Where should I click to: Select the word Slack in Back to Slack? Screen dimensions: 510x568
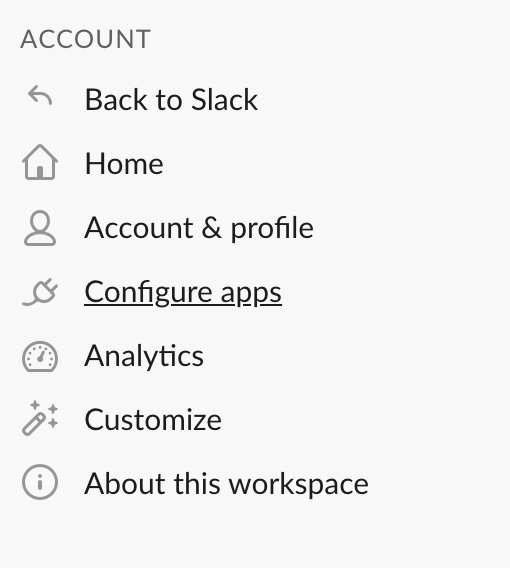(x=224, y=100)
